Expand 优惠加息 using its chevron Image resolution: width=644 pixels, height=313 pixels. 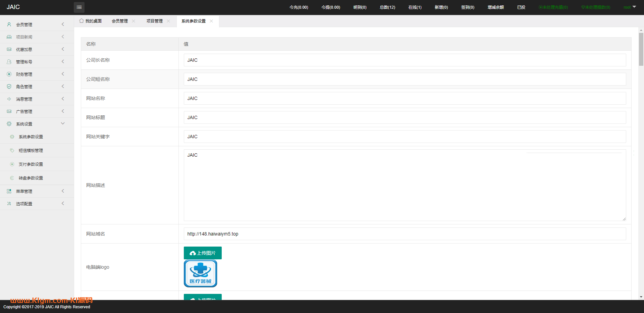[x=63, y=49]
